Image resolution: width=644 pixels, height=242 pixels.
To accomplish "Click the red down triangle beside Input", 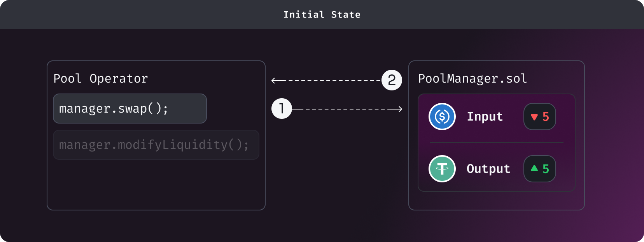I will click(x=534, y=117).
